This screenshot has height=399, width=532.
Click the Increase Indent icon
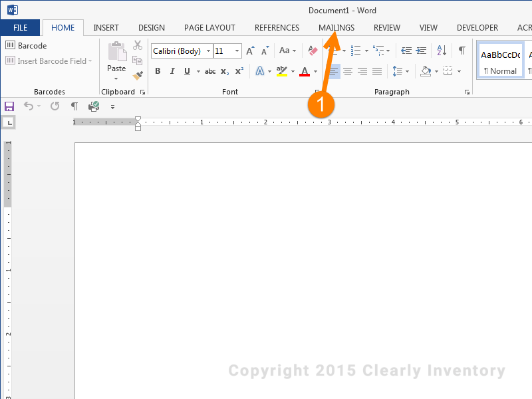(421, 51)
